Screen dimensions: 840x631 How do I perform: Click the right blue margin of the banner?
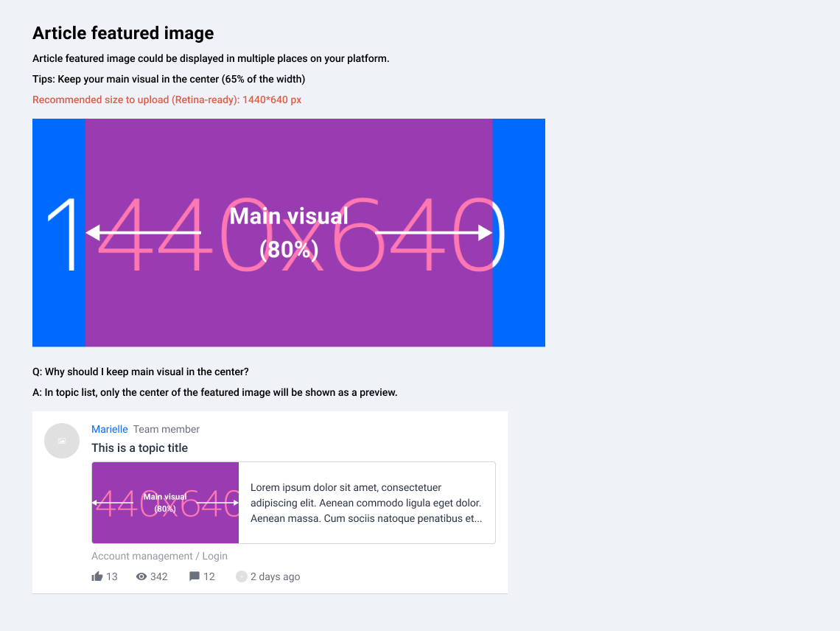519,233
